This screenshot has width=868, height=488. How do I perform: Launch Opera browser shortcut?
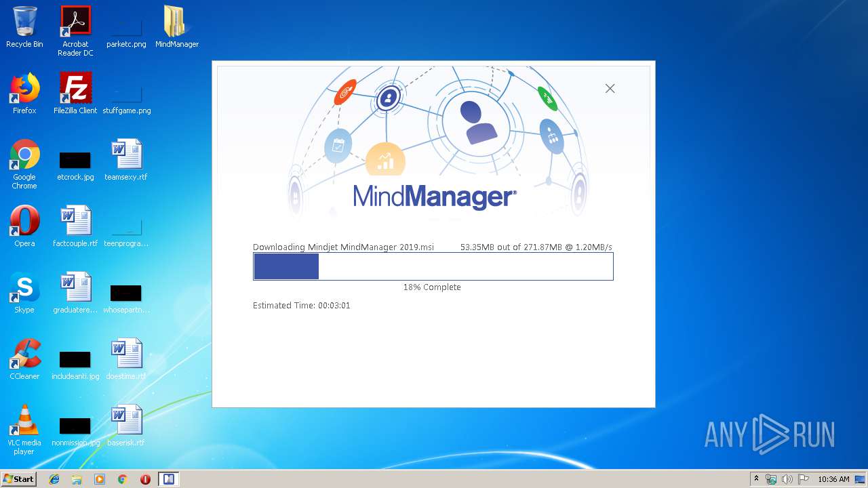pyautogui.click(x=24, y=226)
